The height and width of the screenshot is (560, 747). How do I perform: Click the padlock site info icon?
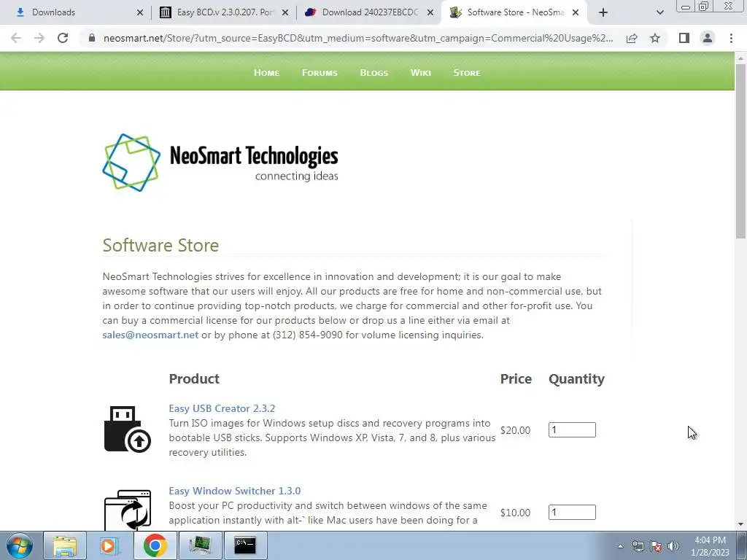(x=92, y=38)
